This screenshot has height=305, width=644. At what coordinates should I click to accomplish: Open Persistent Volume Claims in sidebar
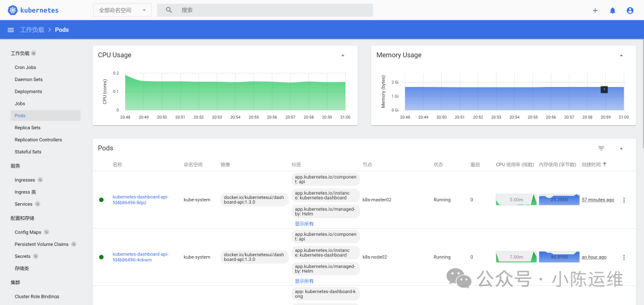[x=42, y=244]
